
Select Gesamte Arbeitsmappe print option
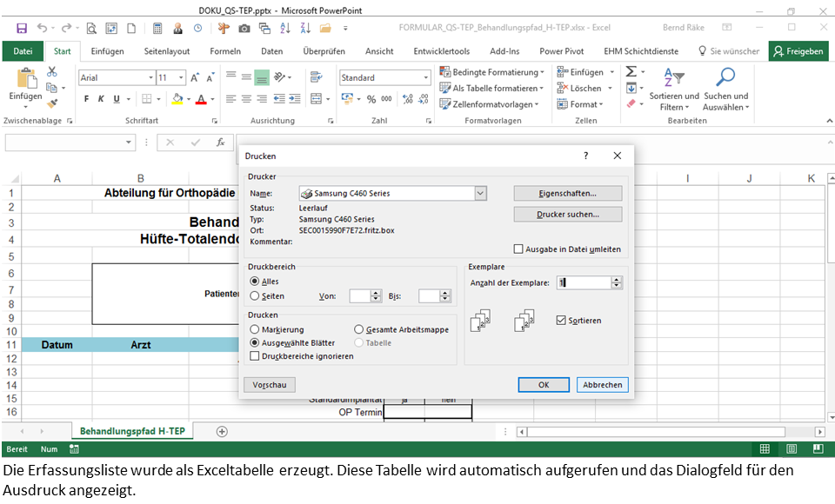click(x=359, y=329)
